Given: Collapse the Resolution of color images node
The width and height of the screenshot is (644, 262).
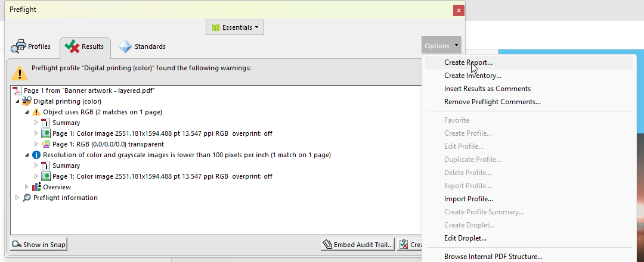Looking at the screenshot, I should point(27,155).
